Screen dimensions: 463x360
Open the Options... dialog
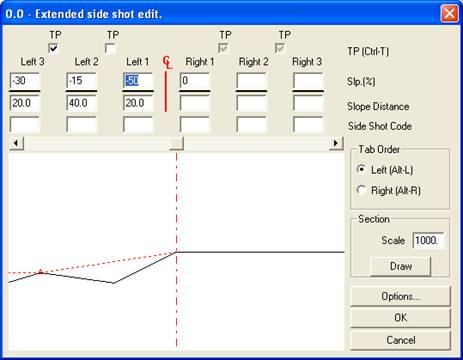(x=401, y=296)
